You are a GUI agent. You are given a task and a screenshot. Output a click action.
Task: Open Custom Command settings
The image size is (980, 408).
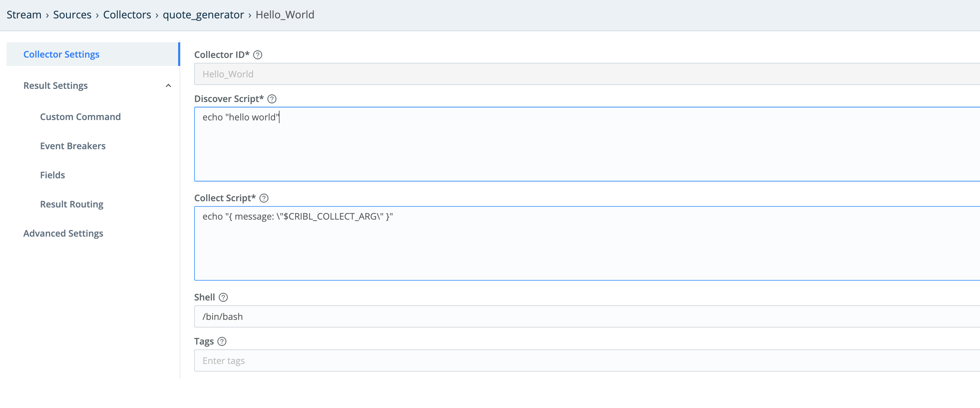pos(80,117)
